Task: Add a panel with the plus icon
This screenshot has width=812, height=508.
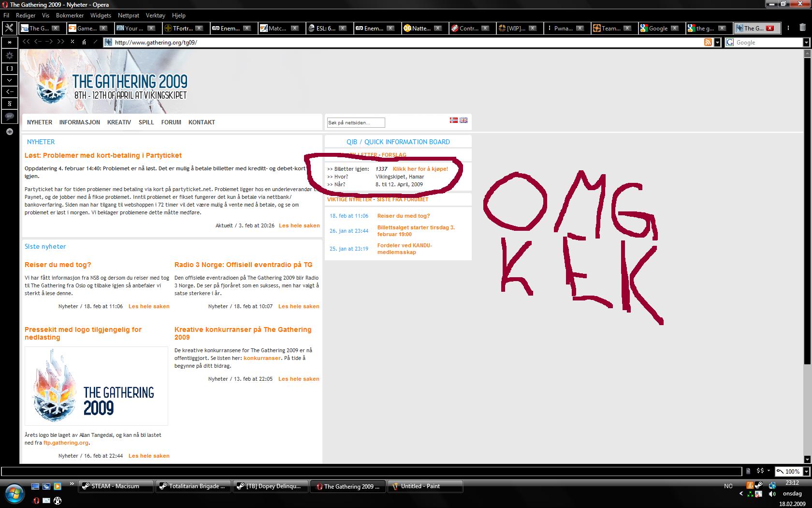Action: point(9,132)
